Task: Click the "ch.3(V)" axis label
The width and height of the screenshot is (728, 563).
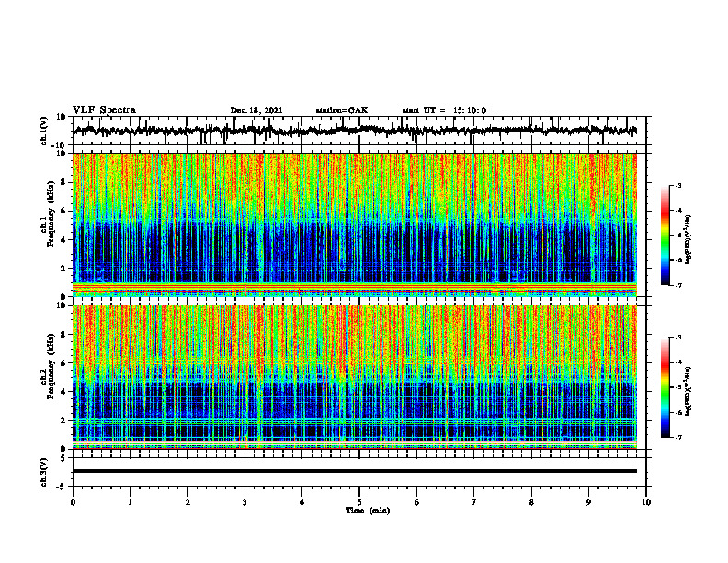Action: pyautogui.click(x=44, y=472)
